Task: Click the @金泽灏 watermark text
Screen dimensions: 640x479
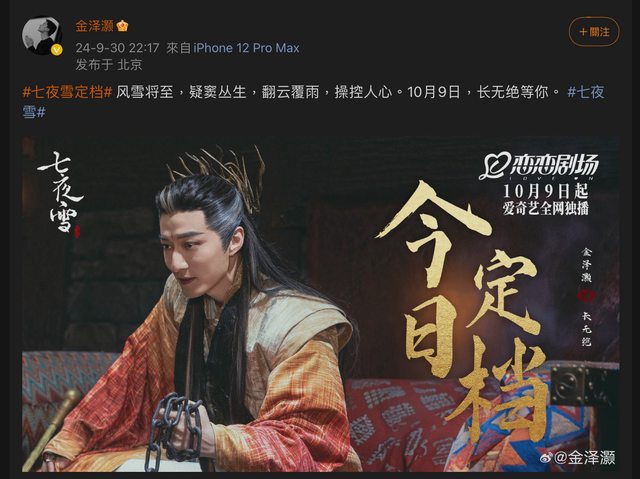Action: point(584,458)
